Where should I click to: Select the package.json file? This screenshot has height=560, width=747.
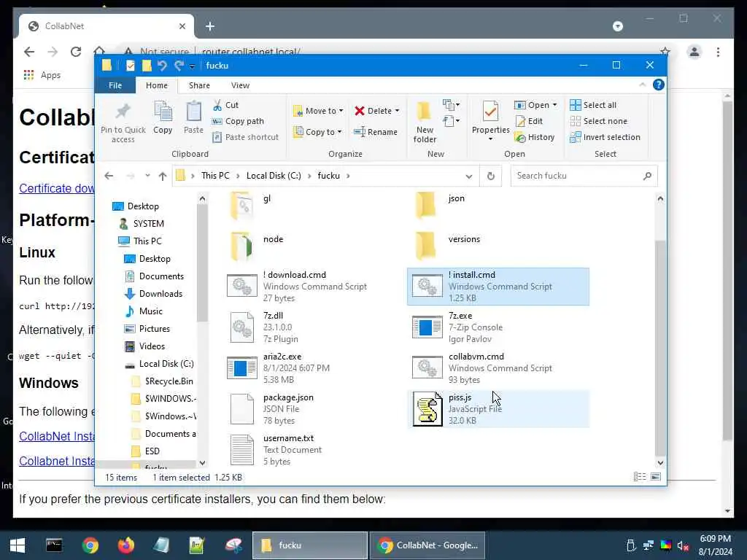tap(314, 408)
